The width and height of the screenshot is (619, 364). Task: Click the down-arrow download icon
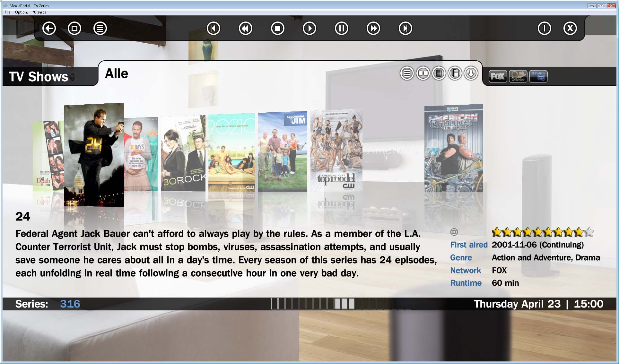[471, 74]
